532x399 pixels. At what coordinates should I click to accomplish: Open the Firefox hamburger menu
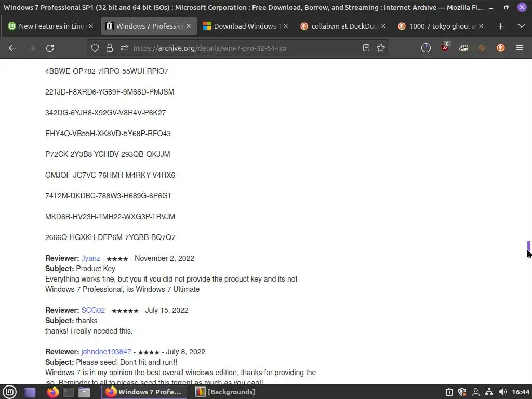click(520, 48)
